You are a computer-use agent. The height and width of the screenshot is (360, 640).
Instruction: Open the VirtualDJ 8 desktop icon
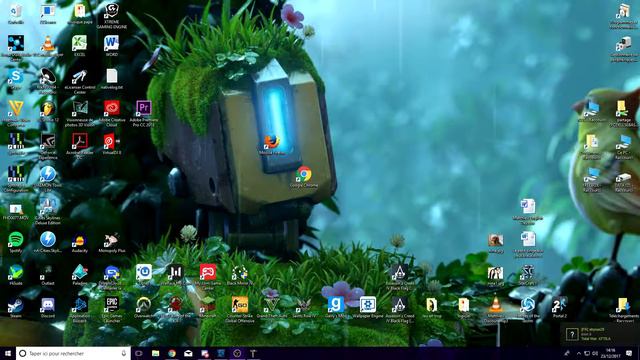tap(111, 144)
